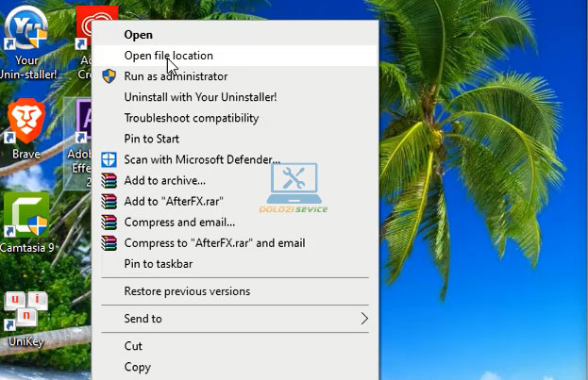Click the Camtasia 9 desktop icon

pyautogui.click(x=26, y=218)
